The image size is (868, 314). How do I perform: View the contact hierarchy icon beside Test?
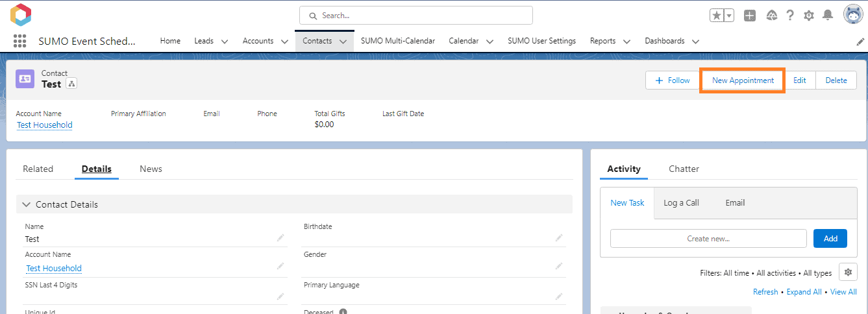(x=71, y=84)
